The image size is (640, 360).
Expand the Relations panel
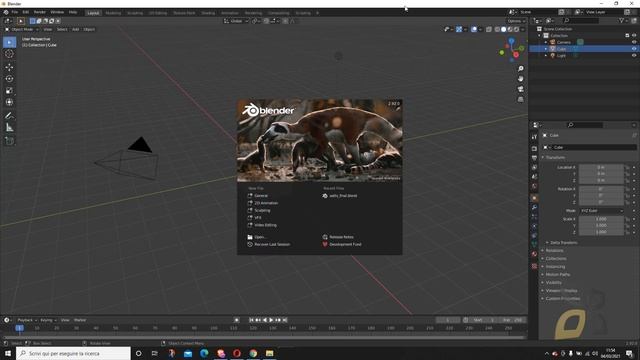click(554, 250)
